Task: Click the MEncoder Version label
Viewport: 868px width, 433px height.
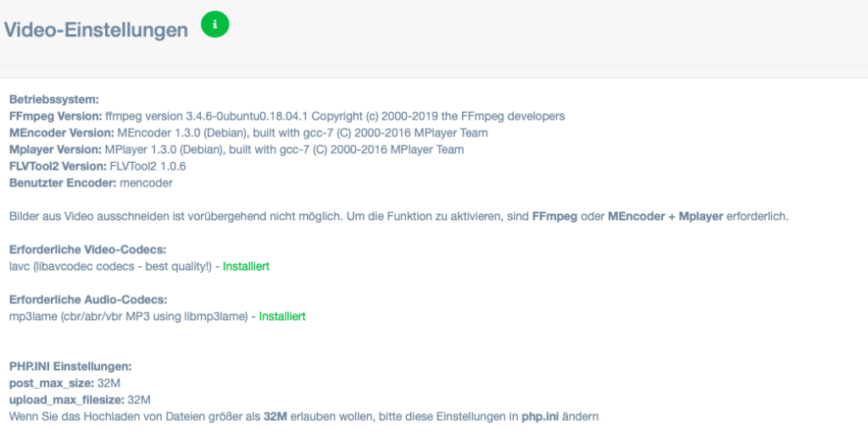Action: click(x=62, y=133)
